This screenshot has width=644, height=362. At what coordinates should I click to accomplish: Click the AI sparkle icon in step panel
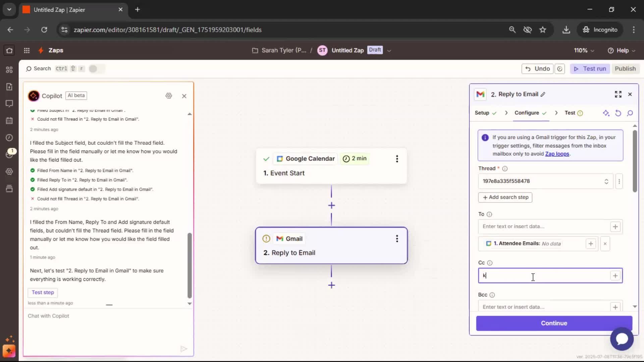pos(606,113)
